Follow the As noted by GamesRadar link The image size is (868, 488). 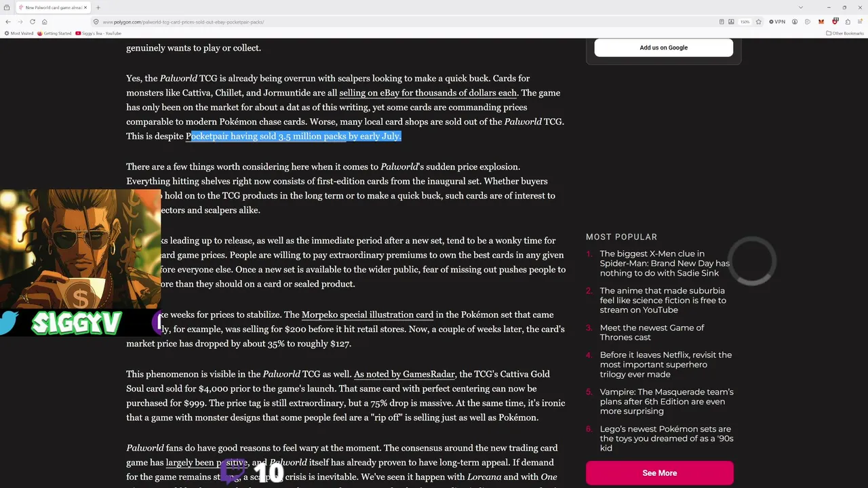pyautogui.click(x=404, y=374)
